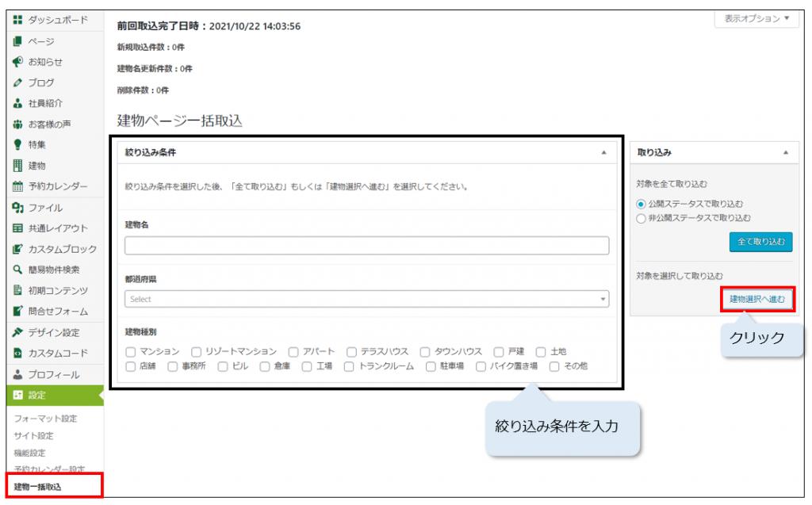Image resolution: width=812 pixels, height=505 pixels.
Task: Click the プロフィール person icon
Action: [x=17, y=374]
